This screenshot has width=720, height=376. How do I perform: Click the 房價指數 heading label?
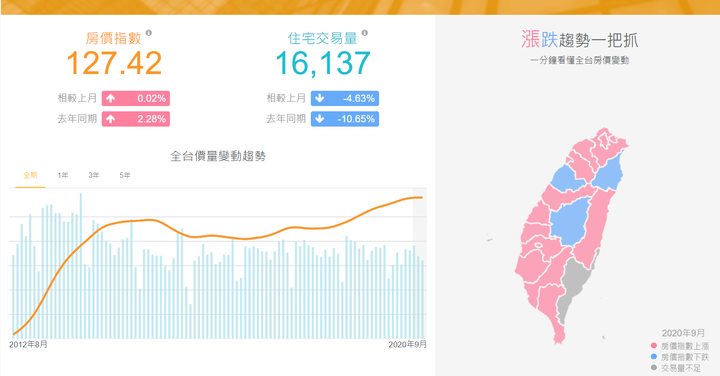click(x=113, y=38)
